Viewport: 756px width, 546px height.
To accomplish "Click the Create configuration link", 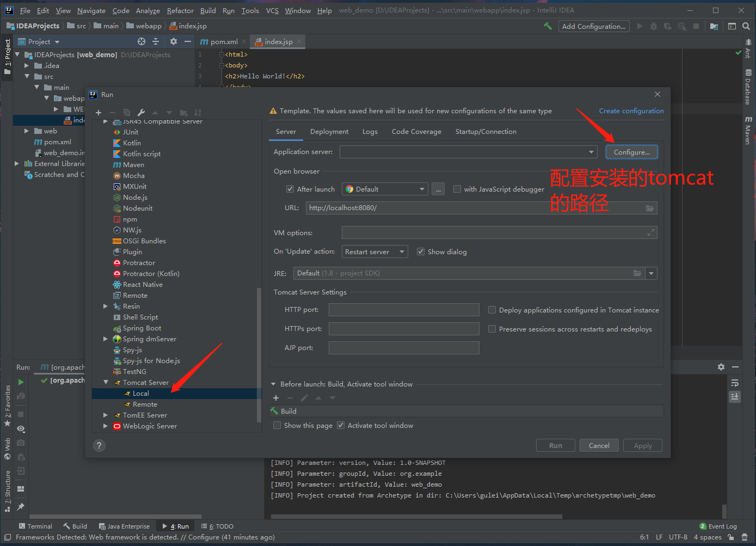I will click(631, 111).
